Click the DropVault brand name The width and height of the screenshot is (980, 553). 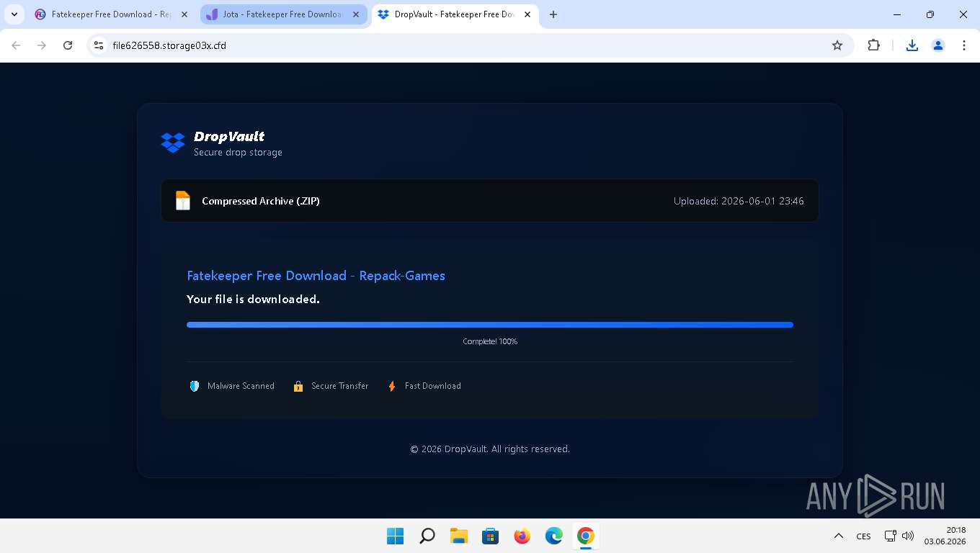tap(229, 136)
